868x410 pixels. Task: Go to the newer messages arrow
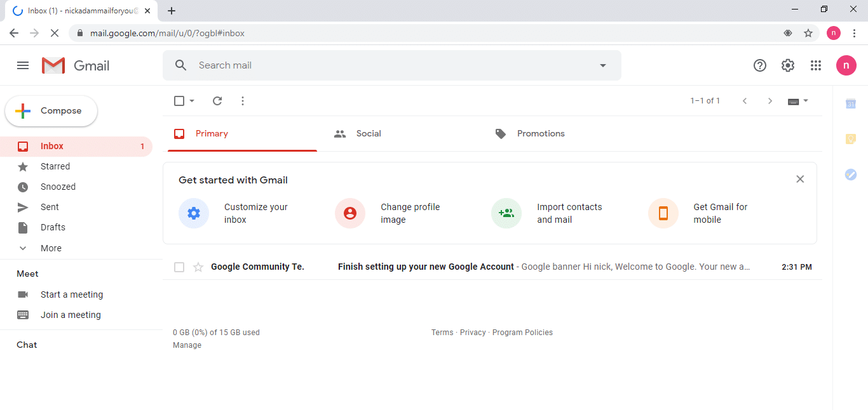click(745, 101)
